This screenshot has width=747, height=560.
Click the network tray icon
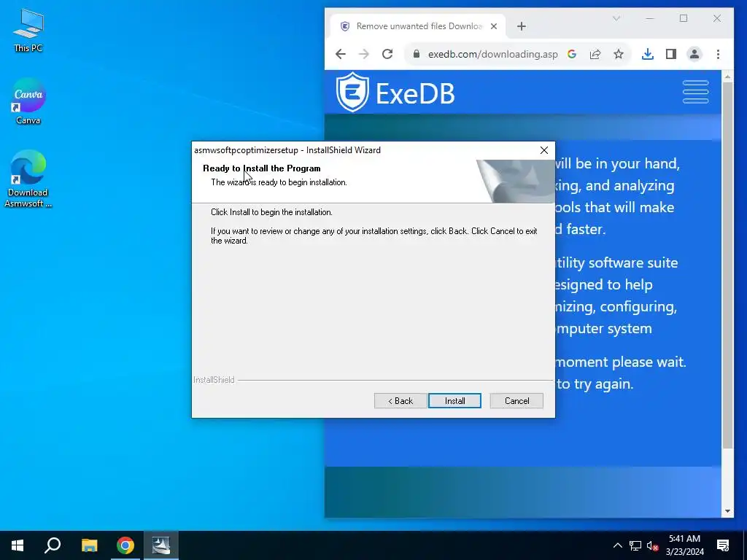pyautogui.click(x=635, y=545)
